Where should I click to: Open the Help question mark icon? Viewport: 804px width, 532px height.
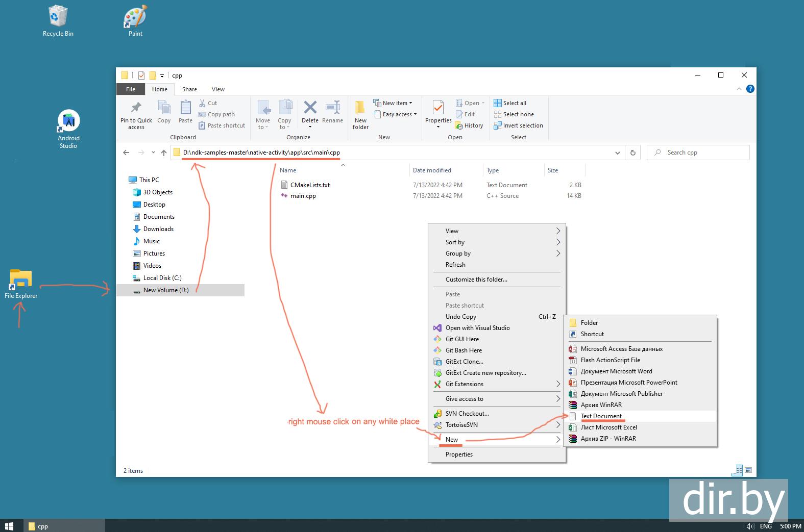tap(750, 89)
